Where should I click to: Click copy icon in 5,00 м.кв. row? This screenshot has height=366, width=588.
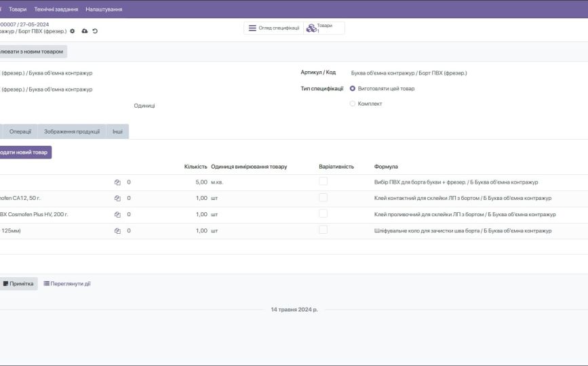pyautogui.click(x=117, y=182)
